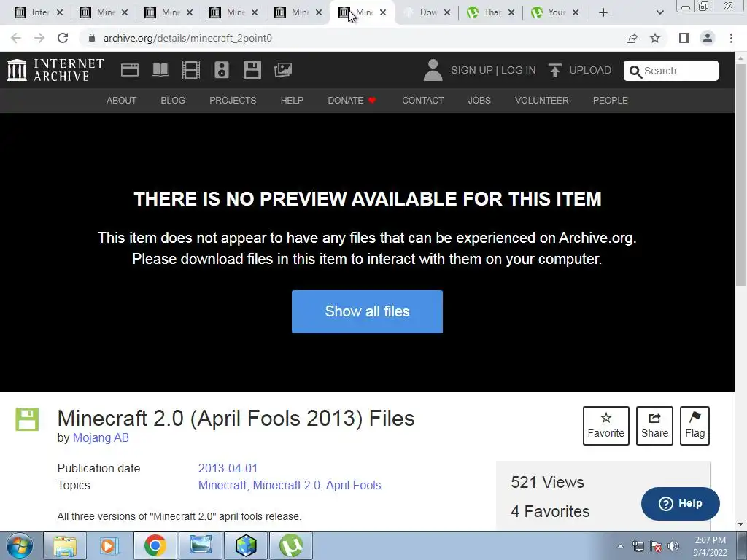Bookmark this page with the star icon
This screenshot has width=747, height=560.
[x=655, y=38]
